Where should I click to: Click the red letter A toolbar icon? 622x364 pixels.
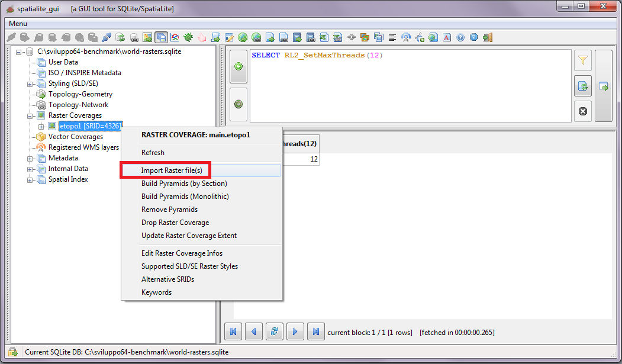click(x=447, y=37)
